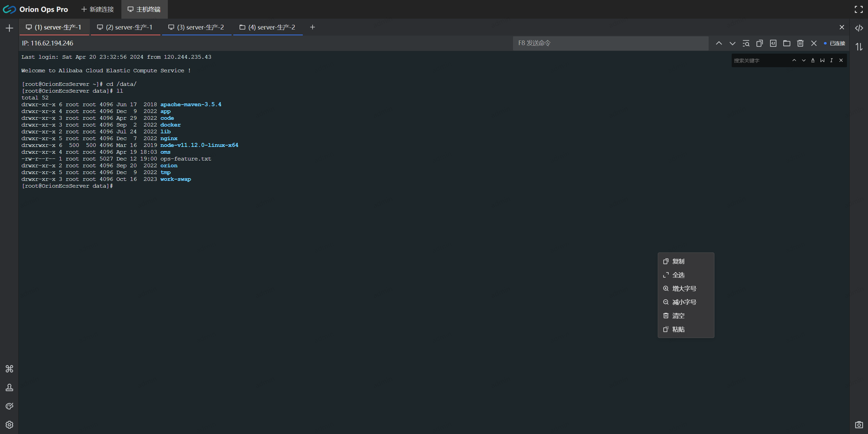Screen dimensions: 868x434
Task: Switch to the (3) server-生产-2 tab
Action: pos(197,27)
